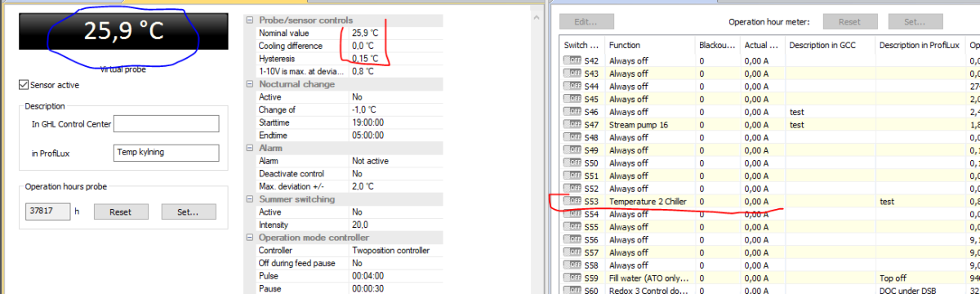Click the OFF switch icon for S42
Viewport: 980px width, 294px height.
(x=572, y=60)
